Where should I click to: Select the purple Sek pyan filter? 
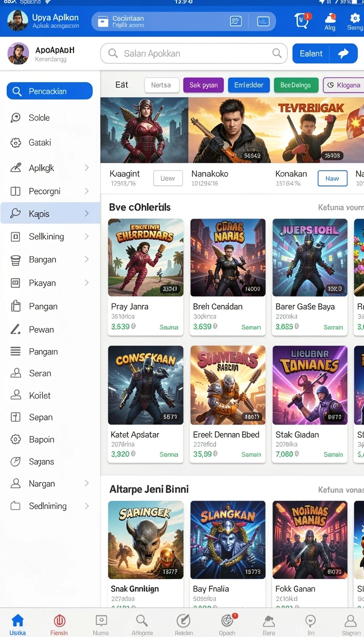203,85
